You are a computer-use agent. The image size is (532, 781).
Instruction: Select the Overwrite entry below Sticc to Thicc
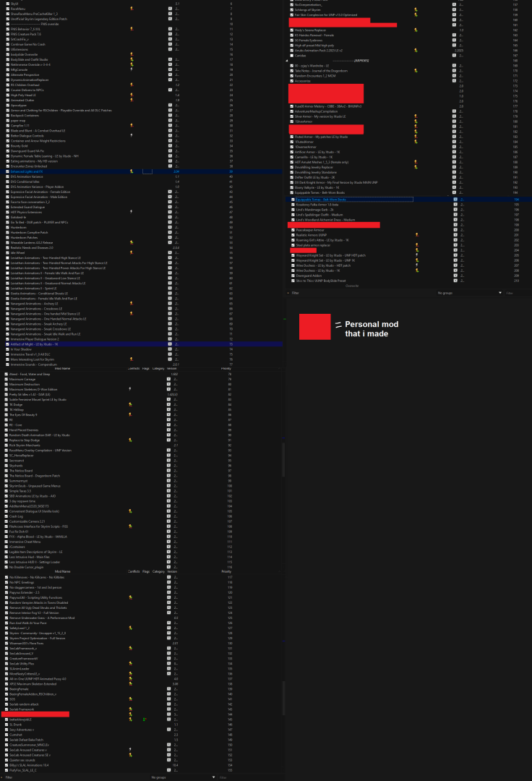coord(352,286)
